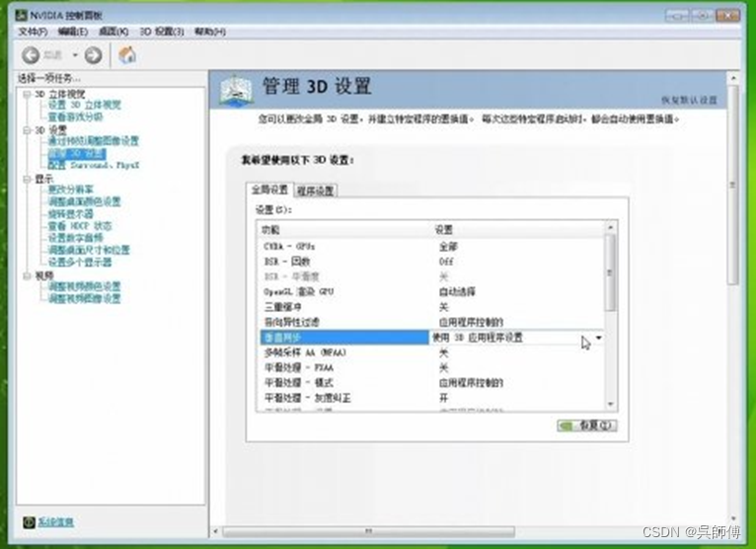This screenshot has width=756, height=549.
Task: Open the Back button history dropdown arrow
Action: (75, 55)
